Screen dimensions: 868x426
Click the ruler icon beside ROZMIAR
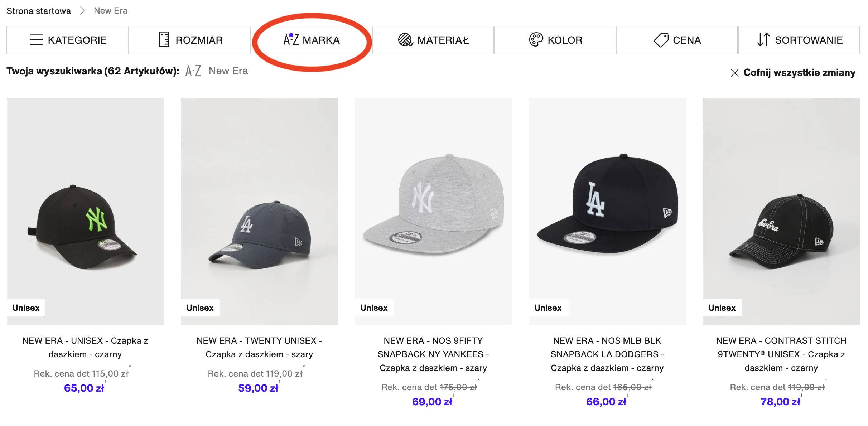click(164, 40)
